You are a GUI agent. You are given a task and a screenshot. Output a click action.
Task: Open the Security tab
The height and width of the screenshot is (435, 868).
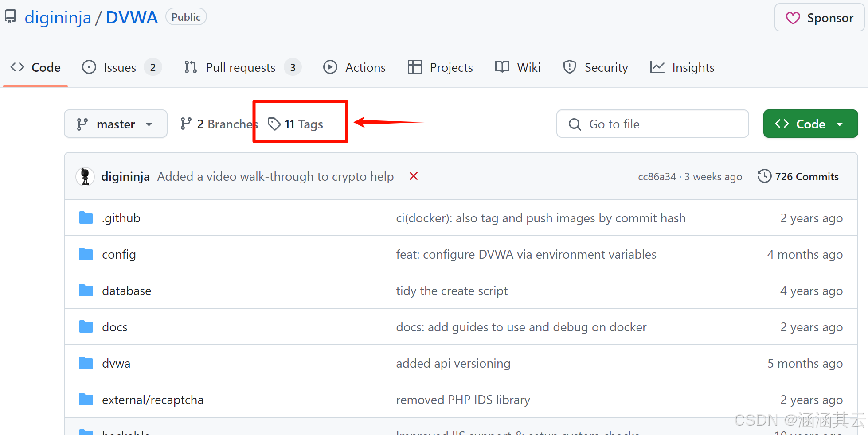596,67
